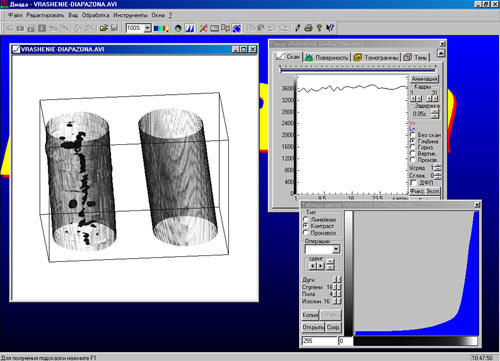Adjust the 'Ступени' 16 spinner
This screenshot has width=500, height=361.
[337, 287]
